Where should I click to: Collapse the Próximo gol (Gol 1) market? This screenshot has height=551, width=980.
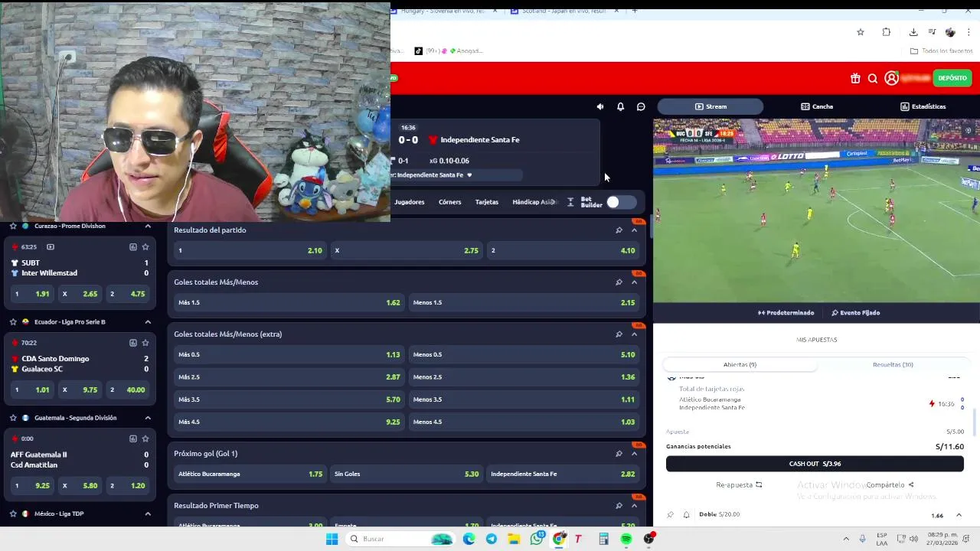click(634, 453)
